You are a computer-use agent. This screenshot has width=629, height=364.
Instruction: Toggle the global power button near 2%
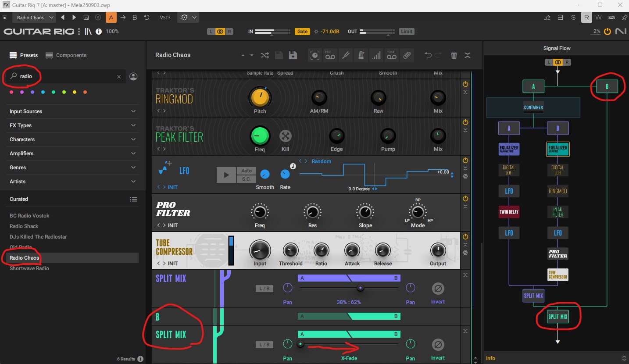pos(608,32)
